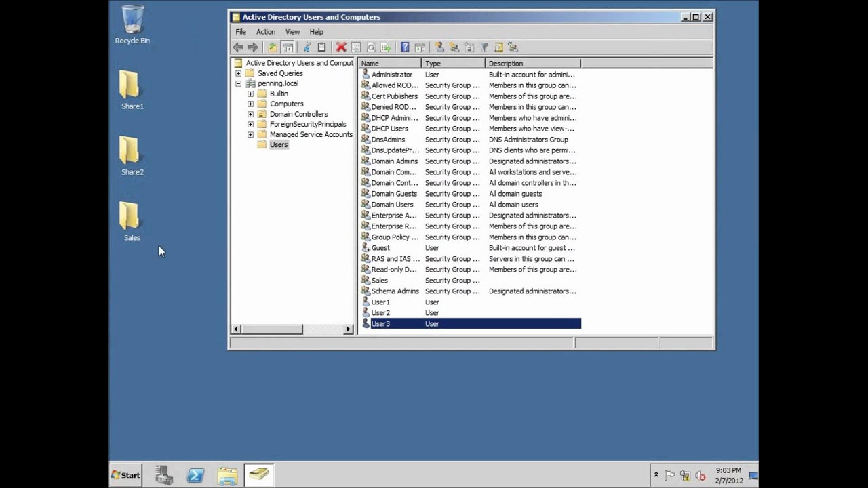Image resolution: width=868 pixels, height=488 pixels.
Task: Open the Start menu
Action: click(126, 475)
